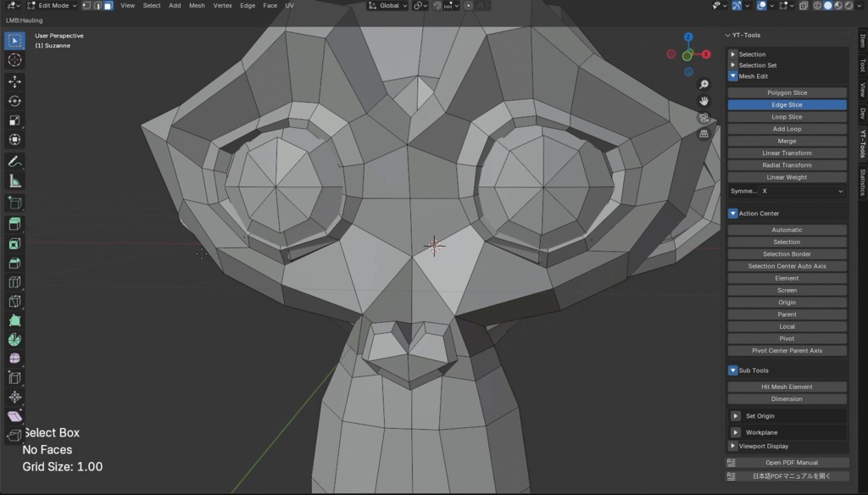
Task: Click the red X axis on the navigation gizmo
Action: (x=706, y=53)
